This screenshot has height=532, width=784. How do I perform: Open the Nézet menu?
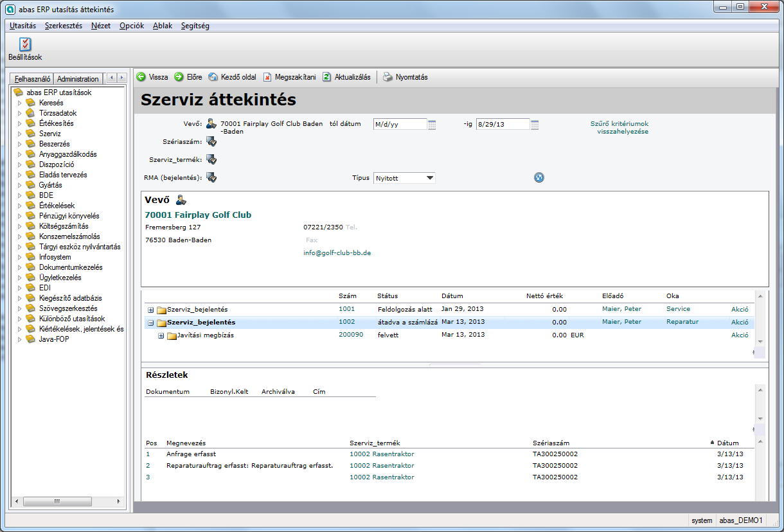point(101,26)
